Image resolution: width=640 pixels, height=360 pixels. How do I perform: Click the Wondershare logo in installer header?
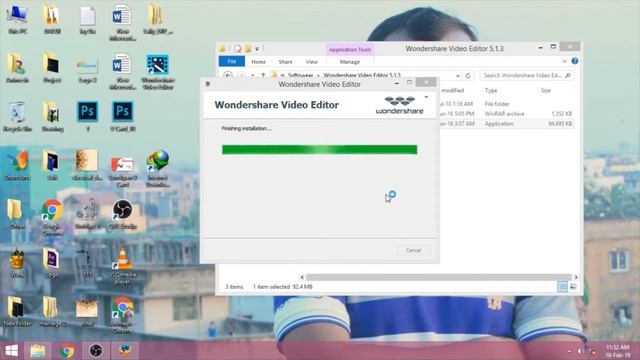[400, 105]
